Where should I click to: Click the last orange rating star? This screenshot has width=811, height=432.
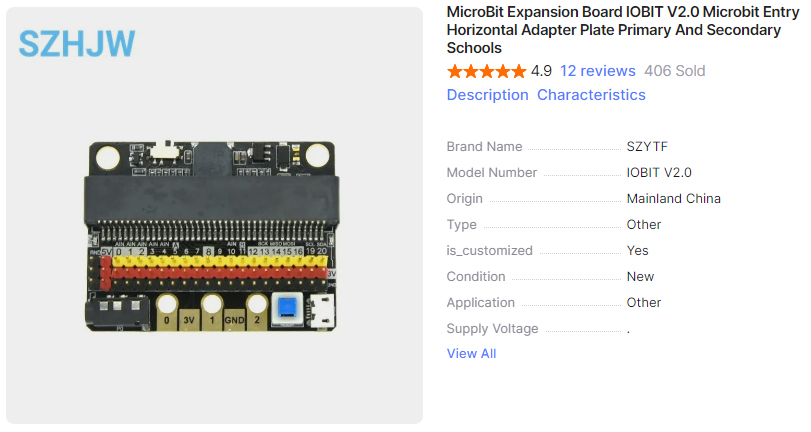518,71
